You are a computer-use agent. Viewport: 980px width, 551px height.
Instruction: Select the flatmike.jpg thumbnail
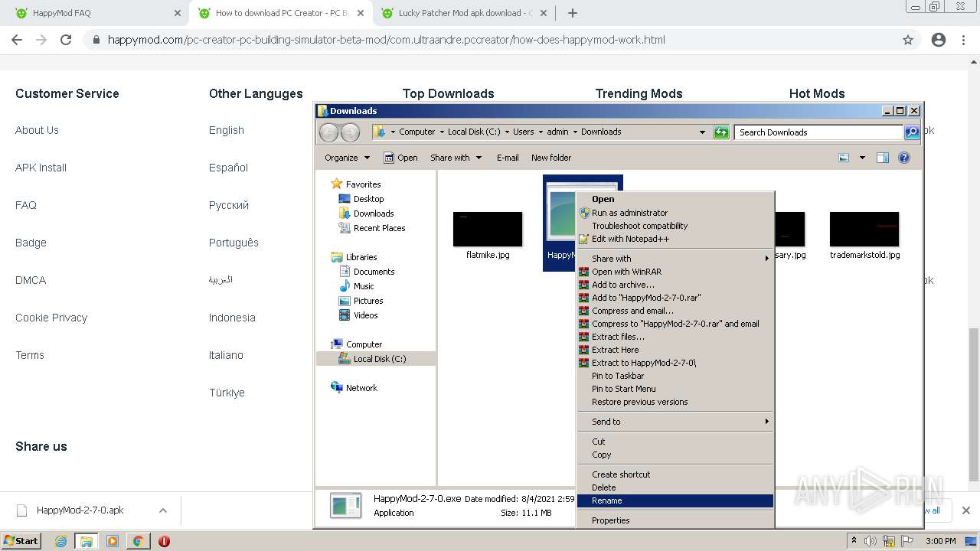coord(488,229)
